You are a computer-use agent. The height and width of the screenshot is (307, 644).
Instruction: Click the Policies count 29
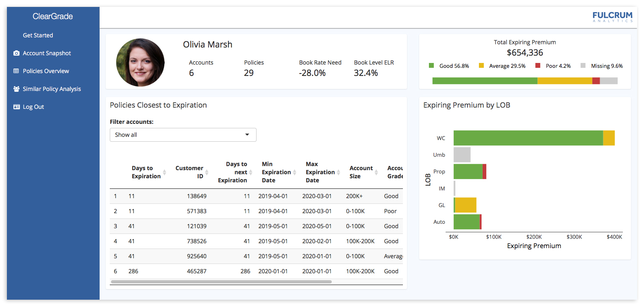pyautogui.click(x=249, y=73)
